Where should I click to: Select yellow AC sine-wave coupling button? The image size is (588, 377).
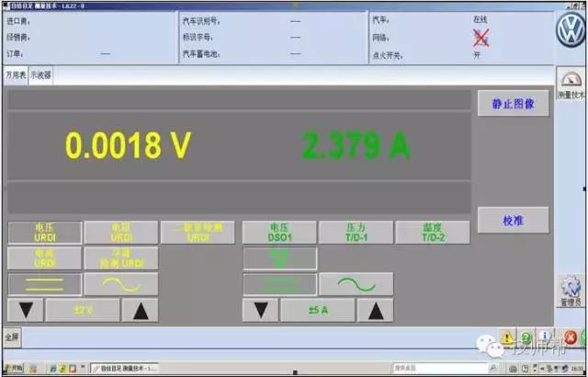tap(121, 285)
